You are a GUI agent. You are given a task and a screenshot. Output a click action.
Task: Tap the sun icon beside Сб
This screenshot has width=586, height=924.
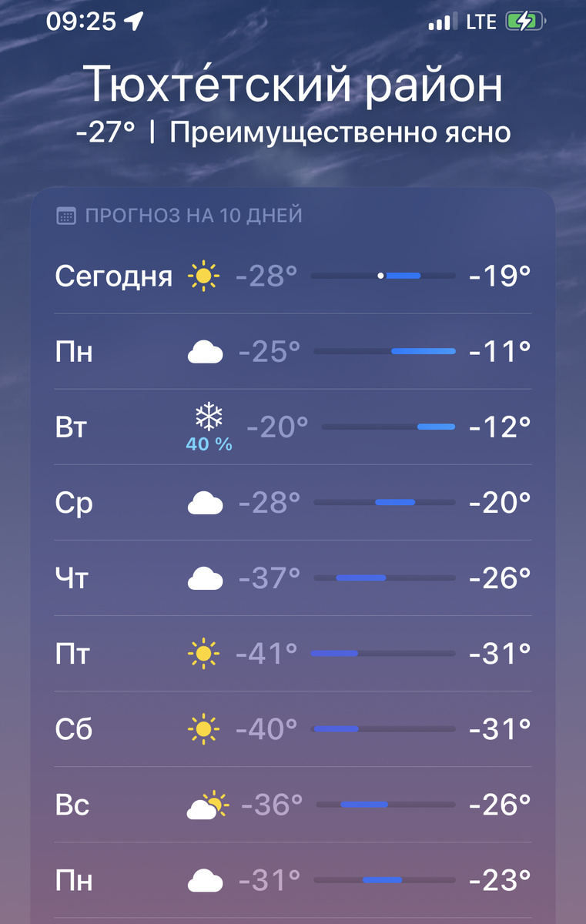coord(205,728)
